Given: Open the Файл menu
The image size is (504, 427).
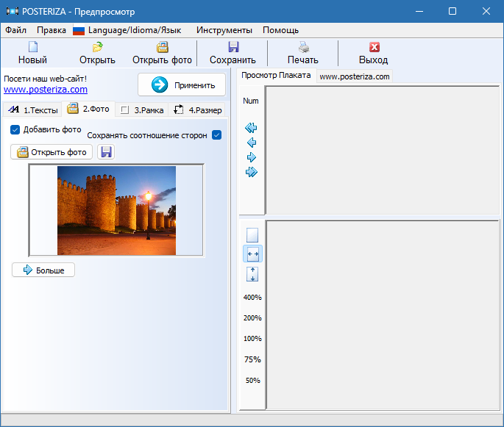Looking at the screenshot, I should (15, 30).
